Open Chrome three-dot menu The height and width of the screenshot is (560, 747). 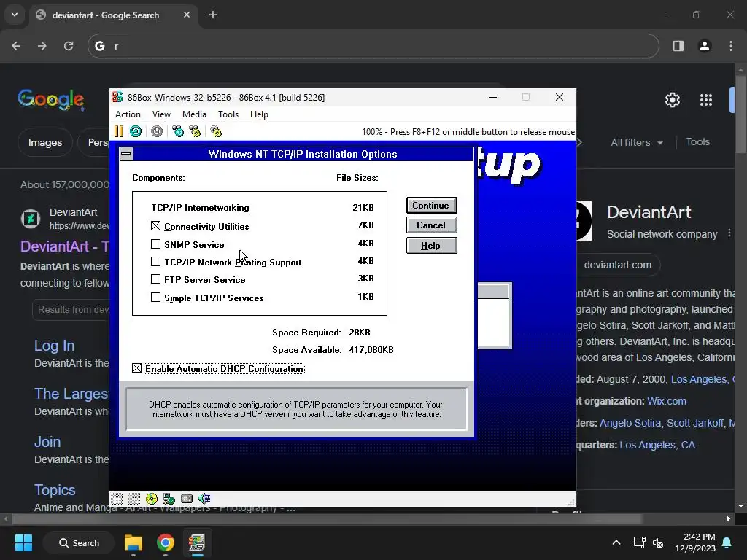[x=731, y=46]
